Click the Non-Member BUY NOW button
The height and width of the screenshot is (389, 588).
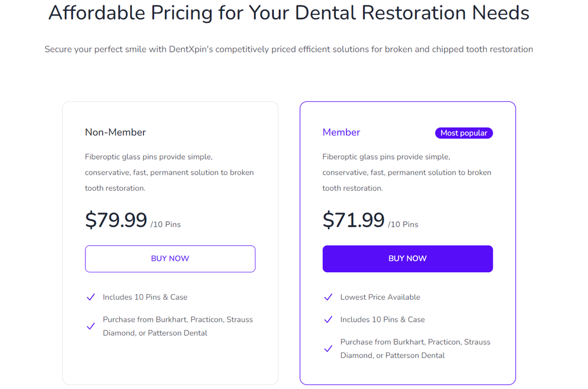pos(170,259)
